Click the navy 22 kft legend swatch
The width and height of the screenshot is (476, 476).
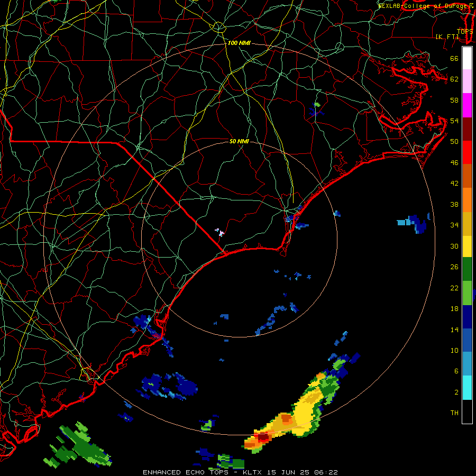467,317
